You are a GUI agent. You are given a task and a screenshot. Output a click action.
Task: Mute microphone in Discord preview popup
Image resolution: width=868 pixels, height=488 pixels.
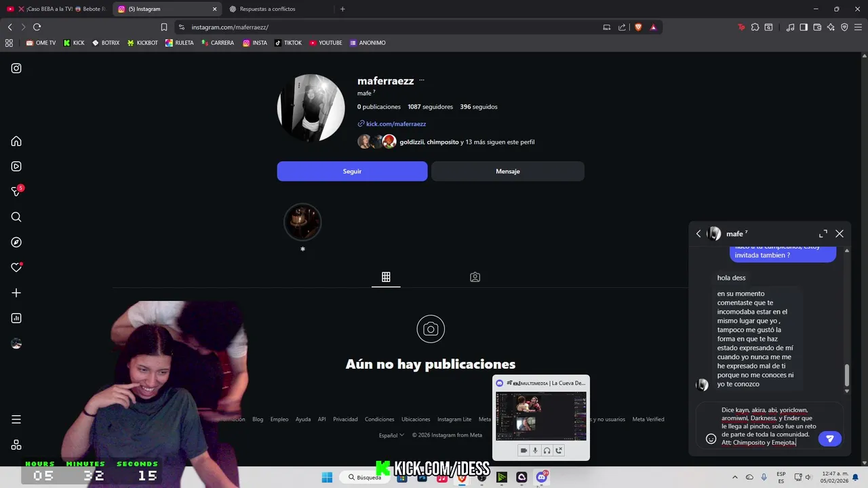[x=535, y=450]
